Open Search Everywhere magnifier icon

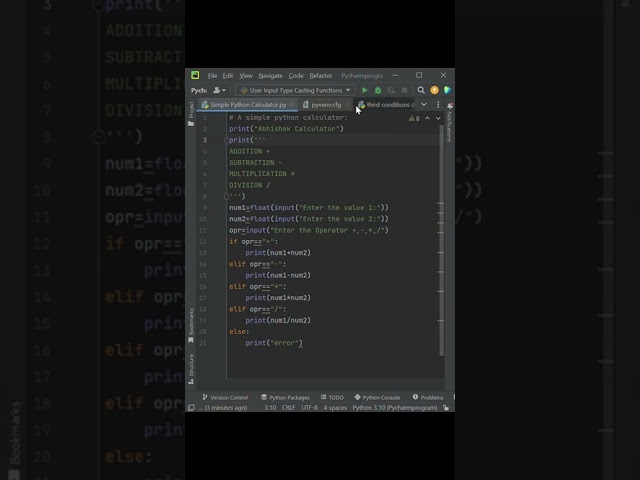tap(421, 90)
